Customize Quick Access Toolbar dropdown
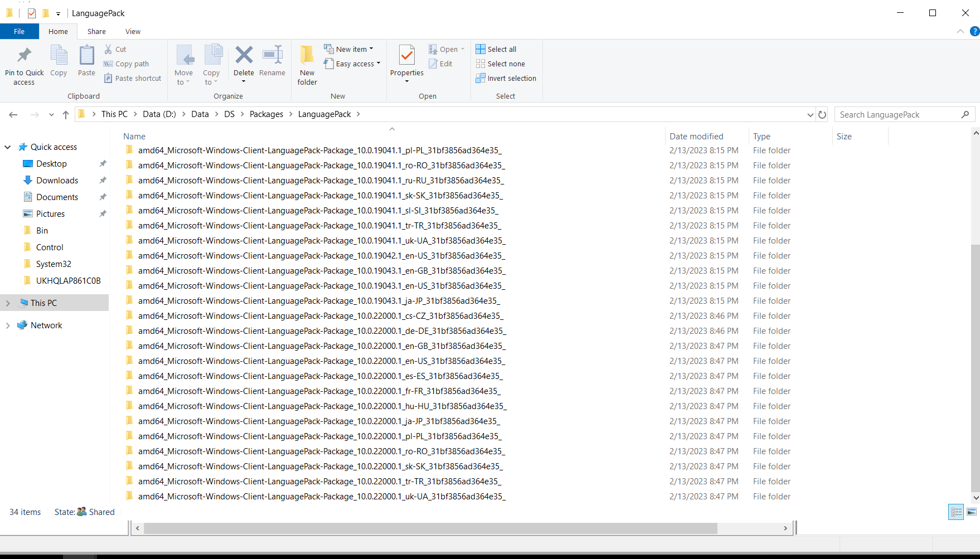 click(x=58, y=13)
